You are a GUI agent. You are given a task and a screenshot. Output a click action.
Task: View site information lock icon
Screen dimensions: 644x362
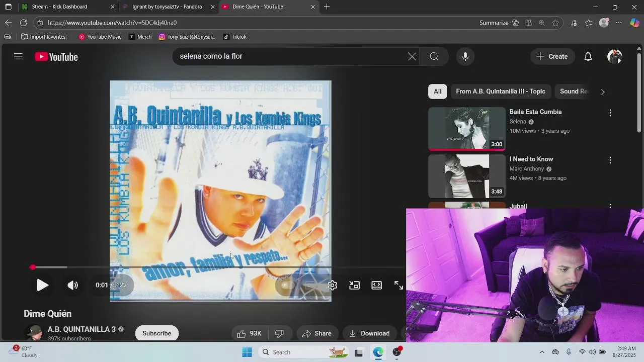(x=40, y=23)
